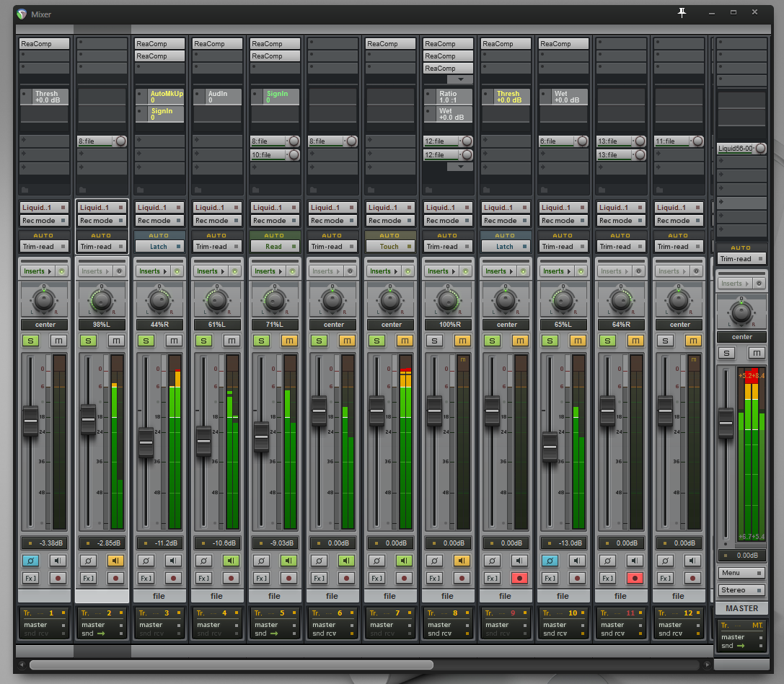Solo track 8
Image resolution: width=784 pixels, height=684 pixels.
tap(434, 341)
